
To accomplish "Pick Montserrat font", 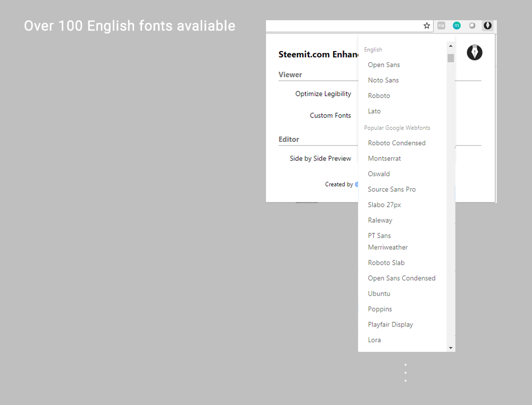I will (x=384, y=158).
